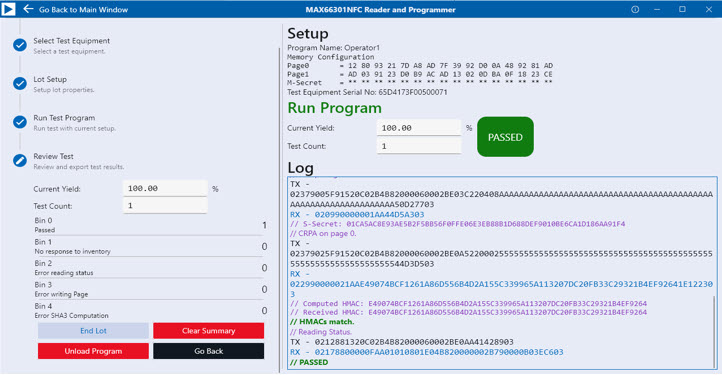Screen dimensions: 722x375
Task: Maximize the application window
Action: point(682,9)
